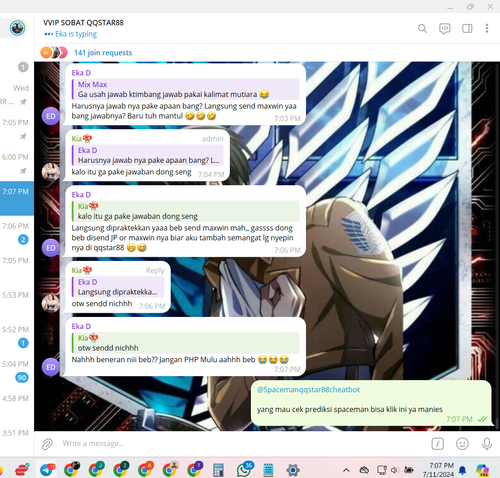Open the sidebar chat dated 6:00 PM
Viewport: 500px width, 478px height.
[x=17, y=164]
